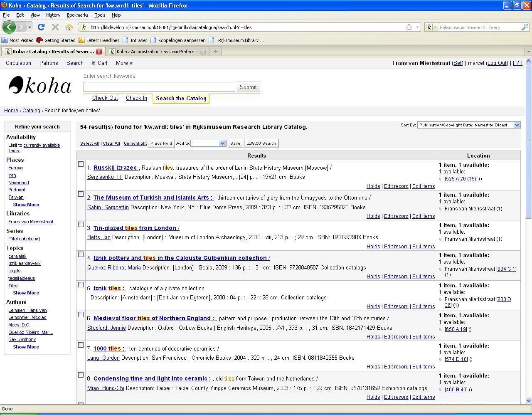
Task: Open Medieval floor tiles of Northern England record
Action: (154, 318)
